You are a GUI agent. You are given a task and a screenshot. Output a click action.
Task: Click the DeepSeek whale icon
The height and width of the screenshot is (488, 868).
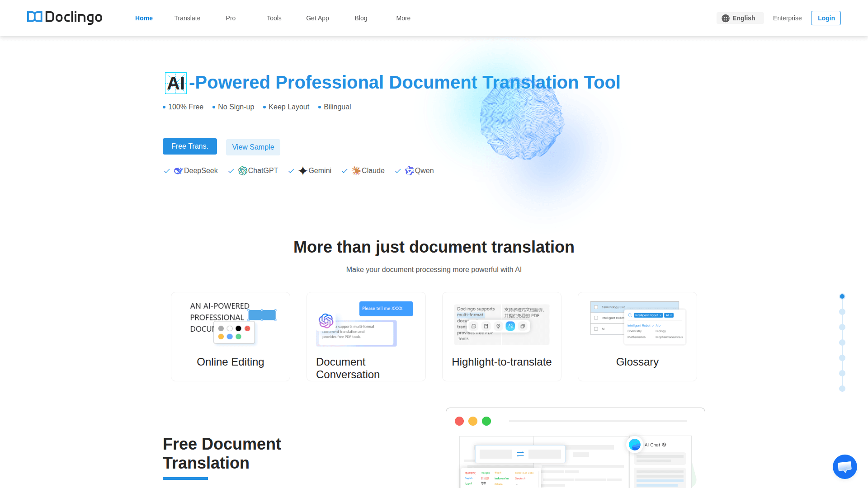[178, 171]
